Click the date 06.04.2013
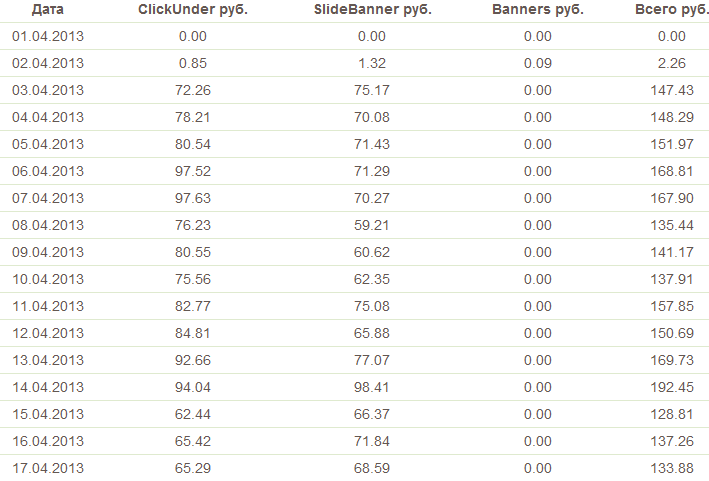The width and height of the screenshot is (709, 481). (x=48, y=171)
